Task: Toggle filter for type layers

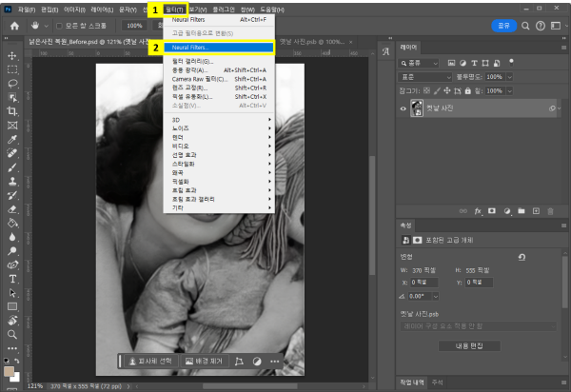Action: (x=474, y=63)
